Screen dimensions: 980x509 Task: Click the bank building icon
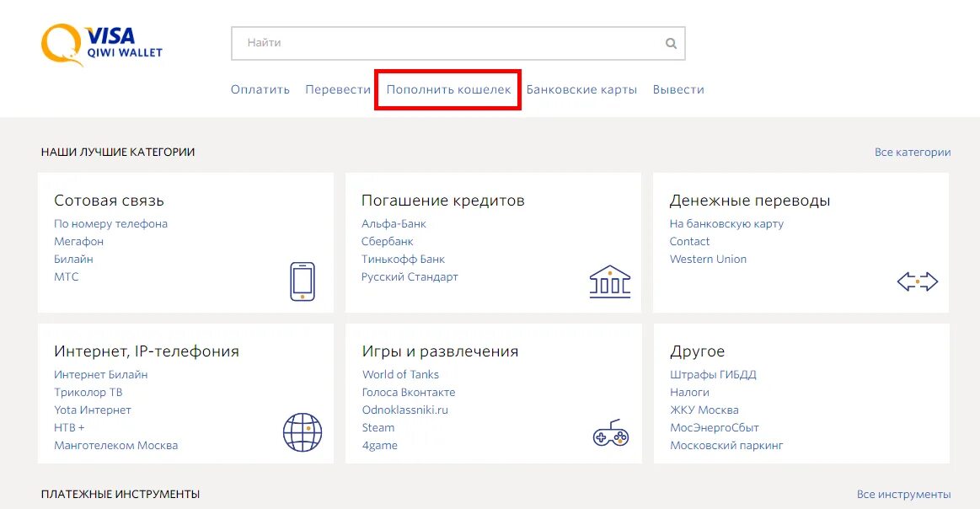pos(610,281)
